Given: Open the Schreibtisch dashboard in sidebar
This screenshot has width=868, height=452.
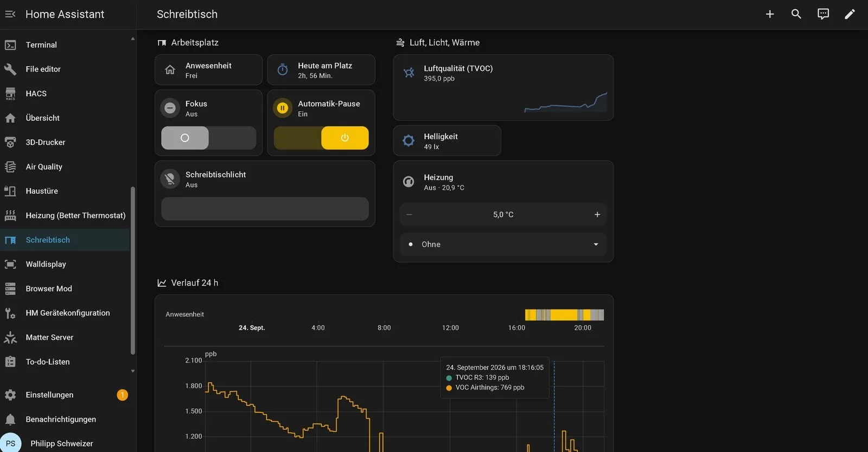Looking at the screenshot, I should pyautogui.click(x=65, y=240).
